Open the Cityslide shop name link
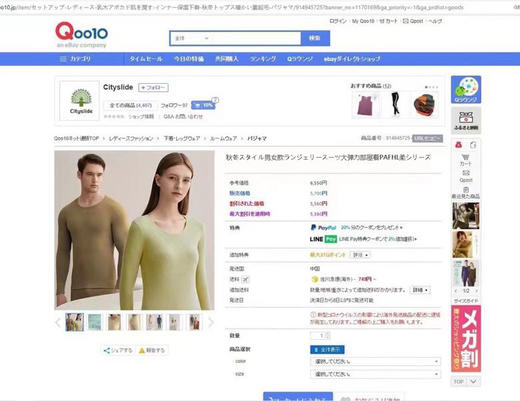 (118, 87)
